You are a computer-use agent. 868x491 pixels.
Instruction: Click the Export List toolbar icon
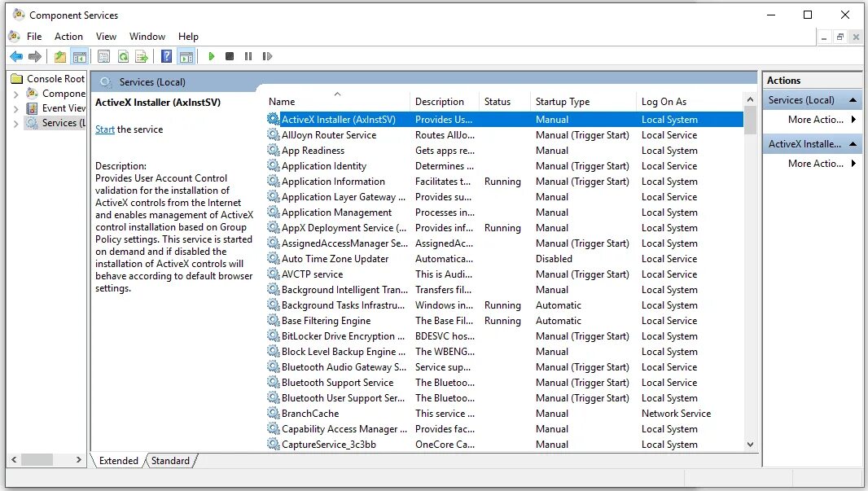click(x=142, y=56)
